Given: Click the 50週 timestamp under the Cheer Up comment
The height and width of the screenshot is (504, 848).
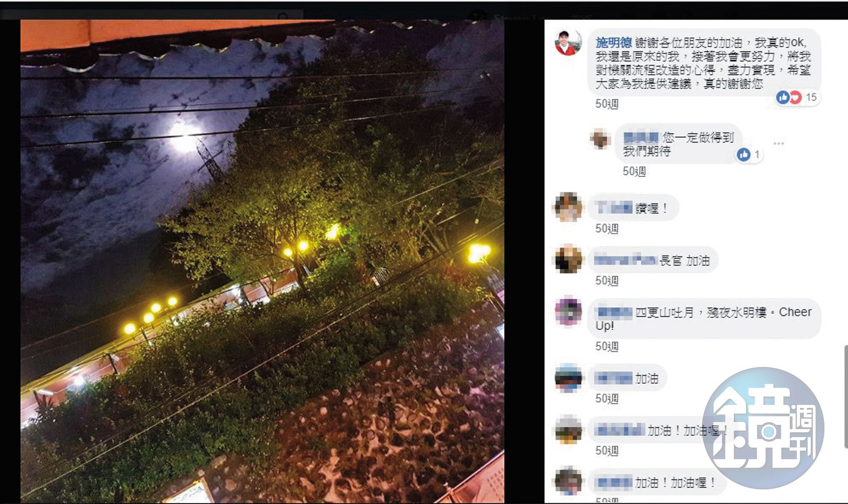Looking at the screenshot, I should tap(606, 346).
